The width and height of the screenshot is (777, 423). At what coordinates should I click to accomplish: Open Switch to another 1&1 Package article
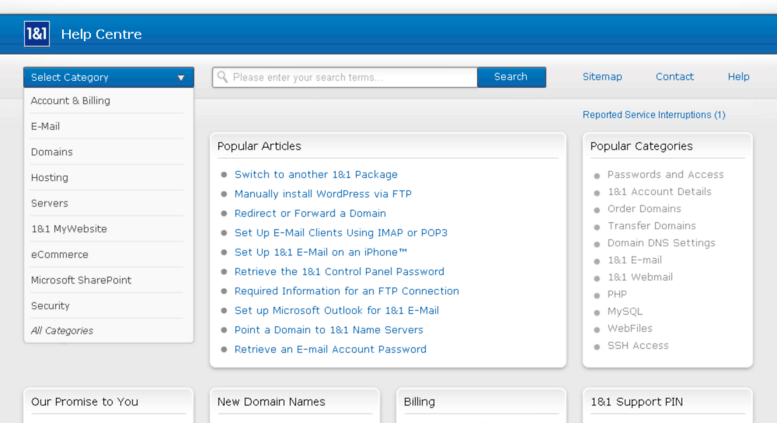[316, 174]
